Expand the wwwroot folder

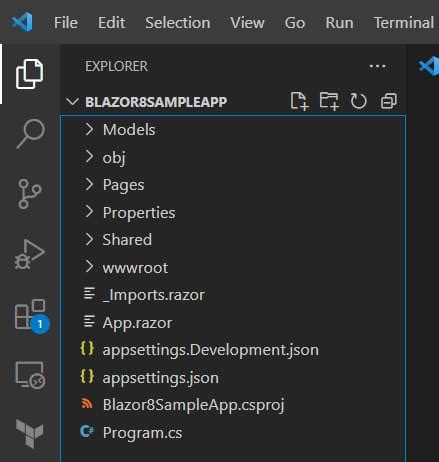pyautogui.click(x=233, y=267)
